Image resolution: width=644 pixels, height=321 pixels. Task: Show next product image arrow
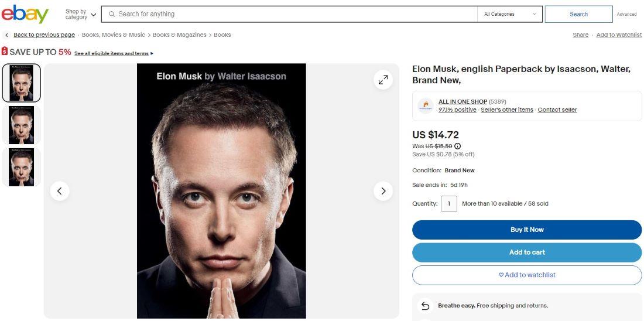coord(383,191)
